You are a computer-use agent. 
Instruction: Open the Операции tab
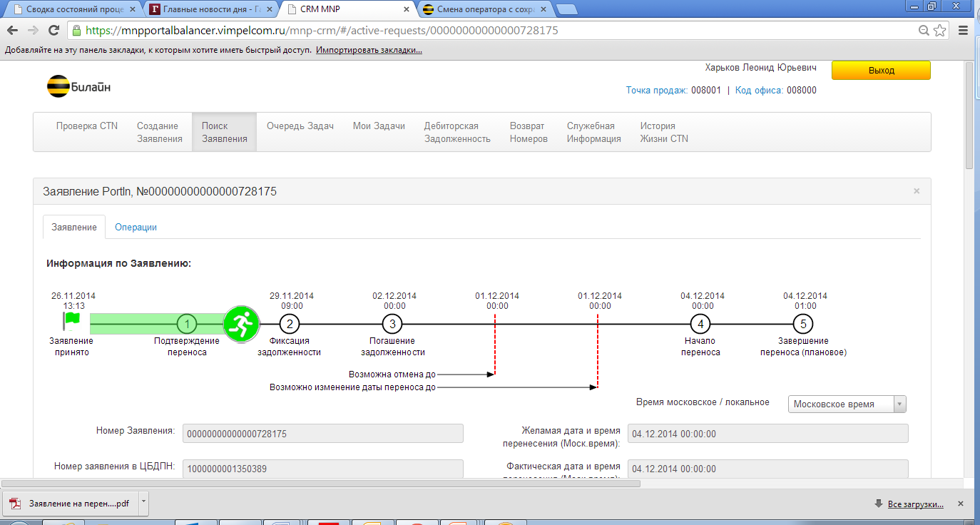[136, 227]
